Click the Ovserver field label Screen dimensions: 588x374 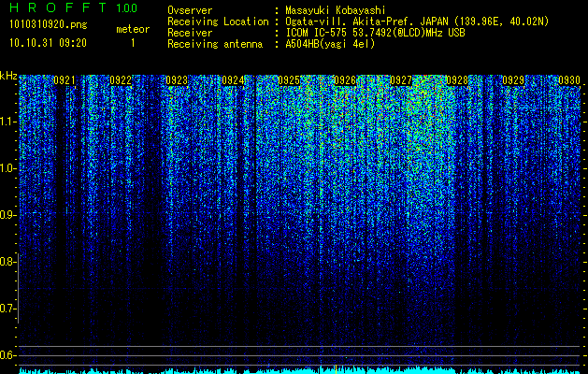[x=190, y=10]
